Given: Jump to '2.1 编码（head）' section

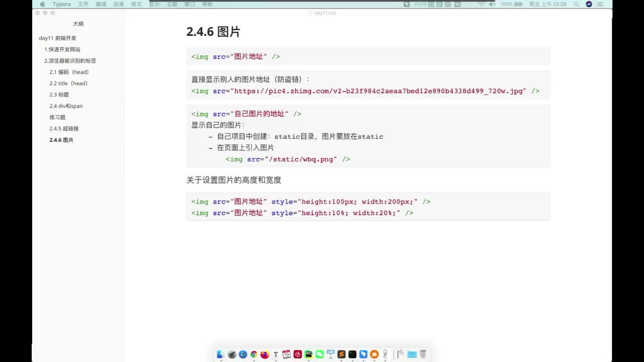Looking at the screenshot, I should pos(69,72).
